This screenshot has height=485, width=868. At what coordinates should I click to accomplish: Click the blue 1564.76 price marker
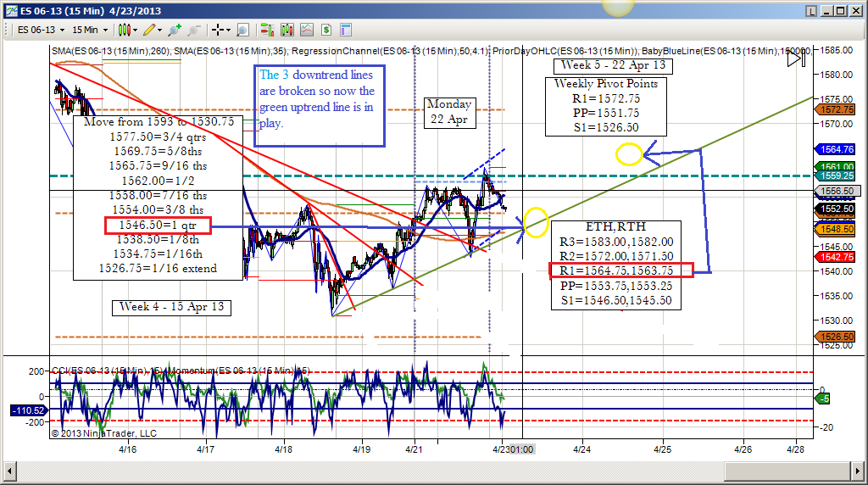click(x=835, y=149)
